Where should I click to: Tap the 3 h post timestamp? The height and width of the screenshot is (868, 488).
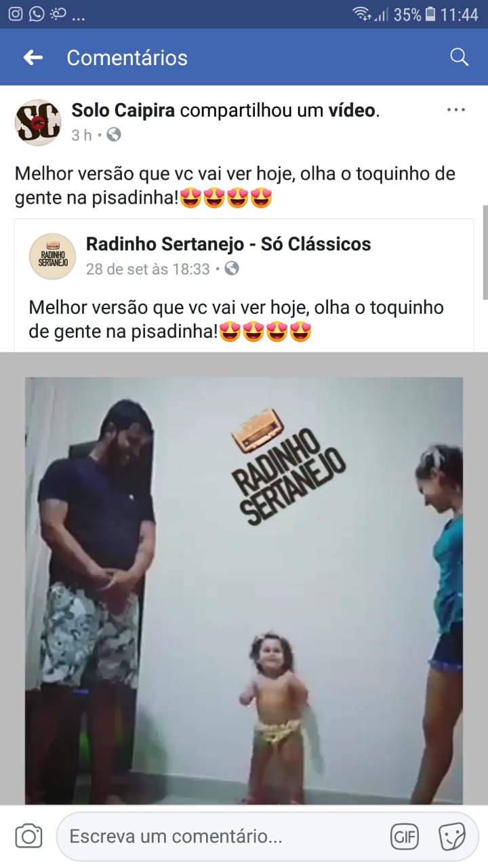coord(81,135)
